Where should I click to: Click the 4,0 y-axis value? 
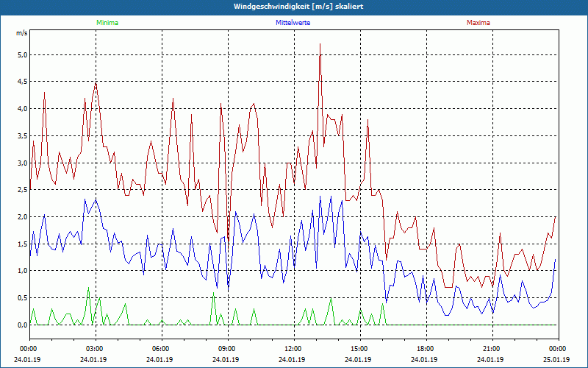click(x=23, y=109)
